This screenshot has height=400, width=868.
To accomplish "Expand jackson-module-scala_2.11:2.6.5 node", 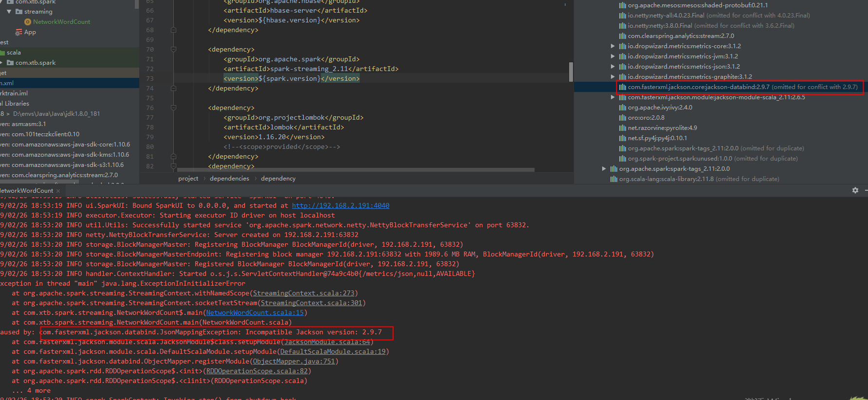I will [x=613, y=97].
